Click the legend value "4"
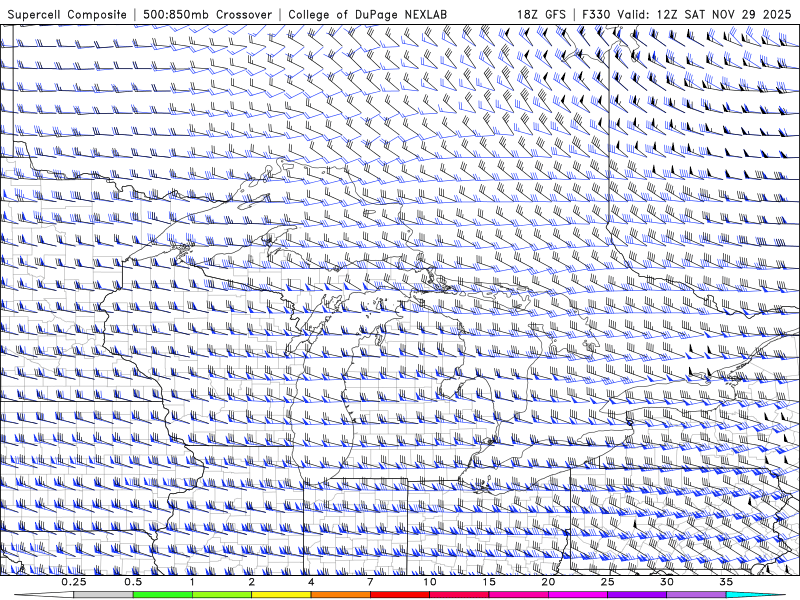The height and width of the screenshot is (600, 800). coord(311,582)
